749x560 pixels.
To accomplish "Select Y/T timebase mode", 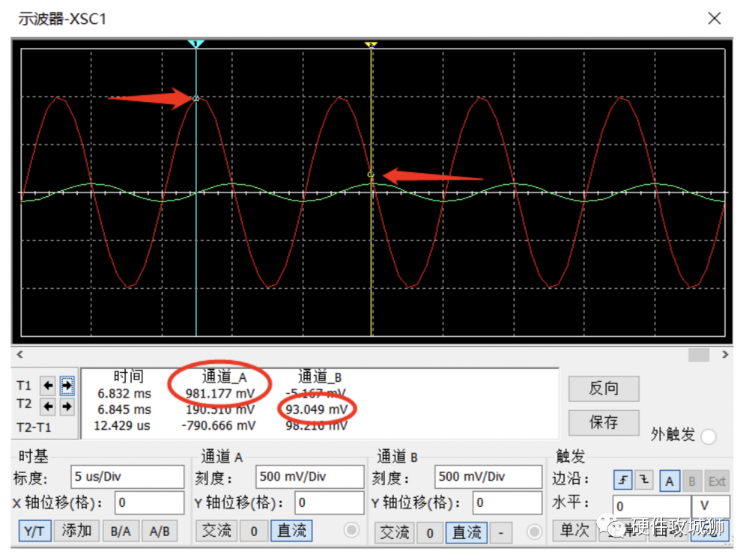I will pyautogui.click(x=34, y=531).
